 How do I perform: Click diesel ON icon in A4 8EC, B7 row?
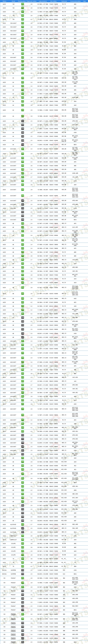(x=23, y=145)
